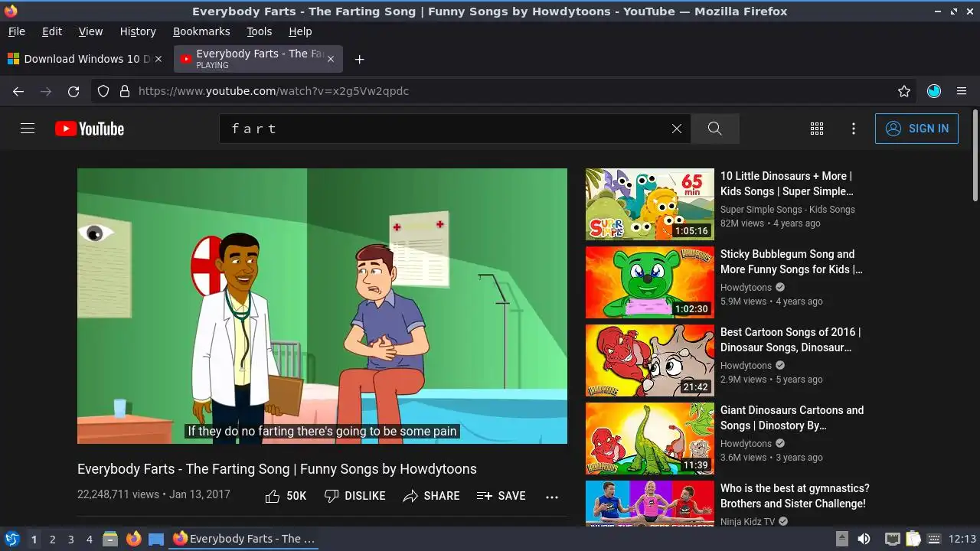Clear the search box text
This screenshot has width=980, height=551.
[x=677, y=129]
